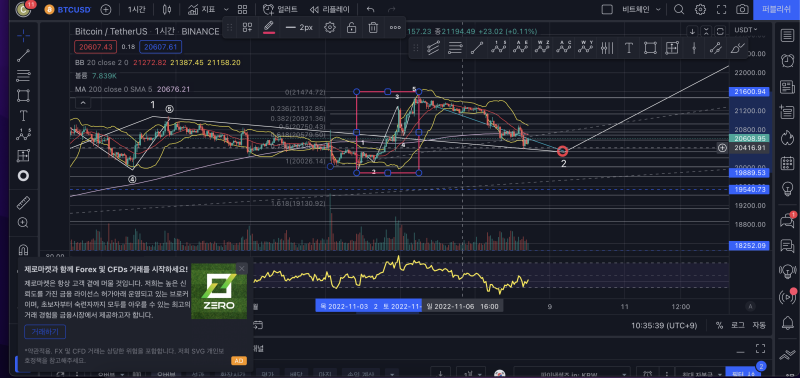Toggle 자동 auto scale
This screenshot has width=800, height=378.
point(759,325)
